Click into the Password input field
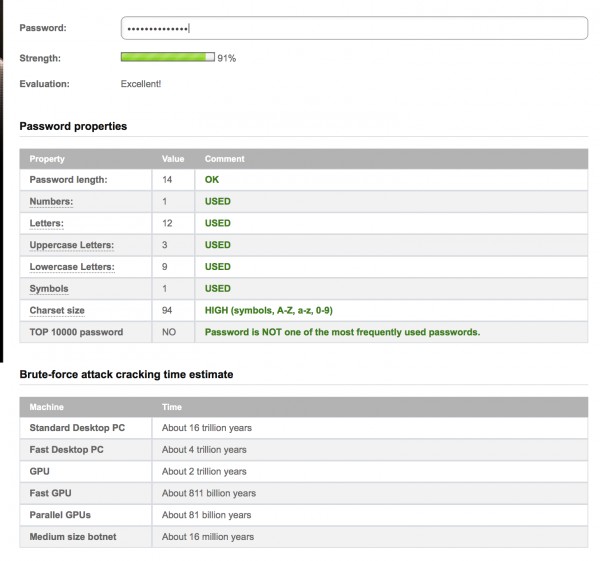Image resolution: width=600 pixels, height=561 pixels. click(x=354, y=28)
